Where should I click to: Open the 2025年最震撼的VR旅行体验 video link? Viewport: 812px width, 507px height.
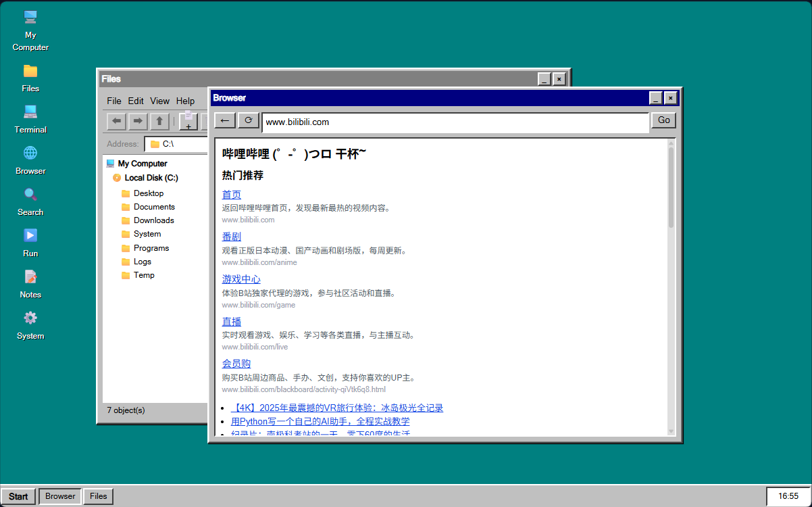tap(337, 408)
